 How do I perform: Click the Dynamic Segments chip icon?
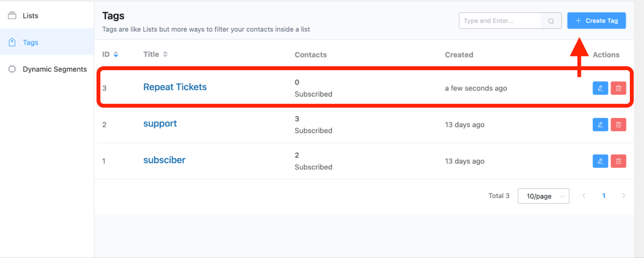click(13, 69)
